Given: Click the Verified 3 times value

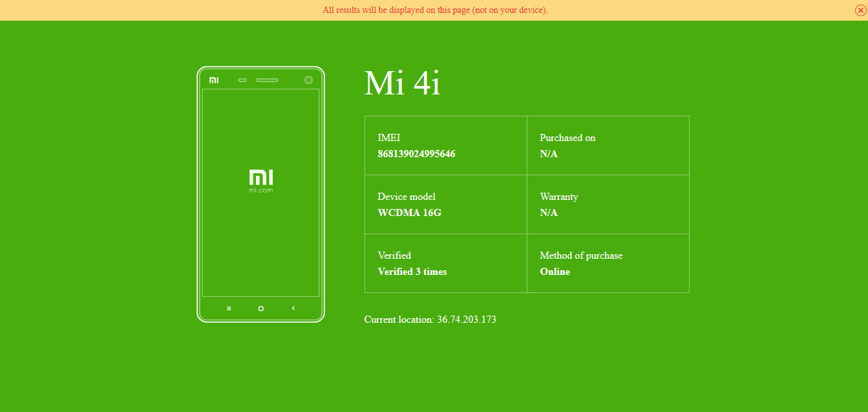Looking at the screenshot, I should [x=412, y=272].
